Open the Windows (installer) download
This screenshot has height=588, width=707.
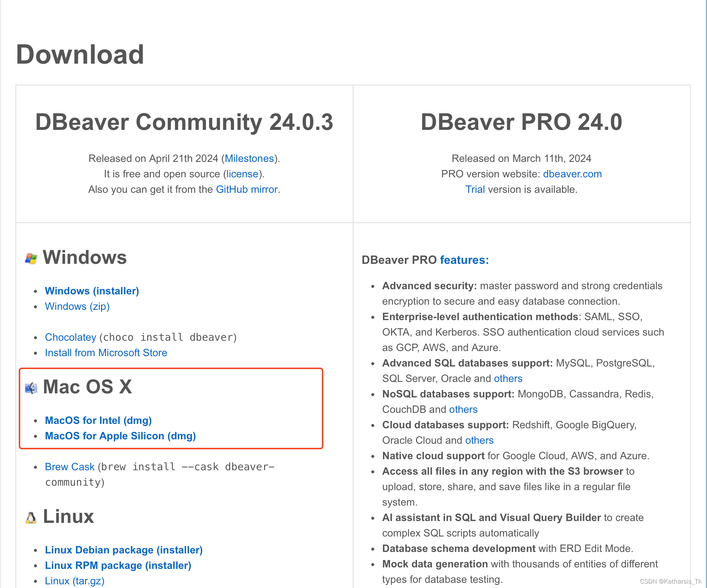(92, 291)
